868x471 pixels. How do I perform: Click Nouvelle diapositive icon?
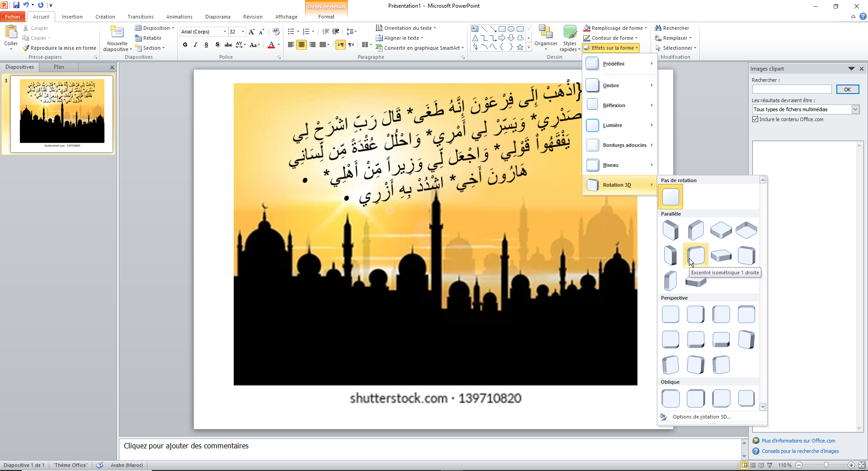(117, 33)
